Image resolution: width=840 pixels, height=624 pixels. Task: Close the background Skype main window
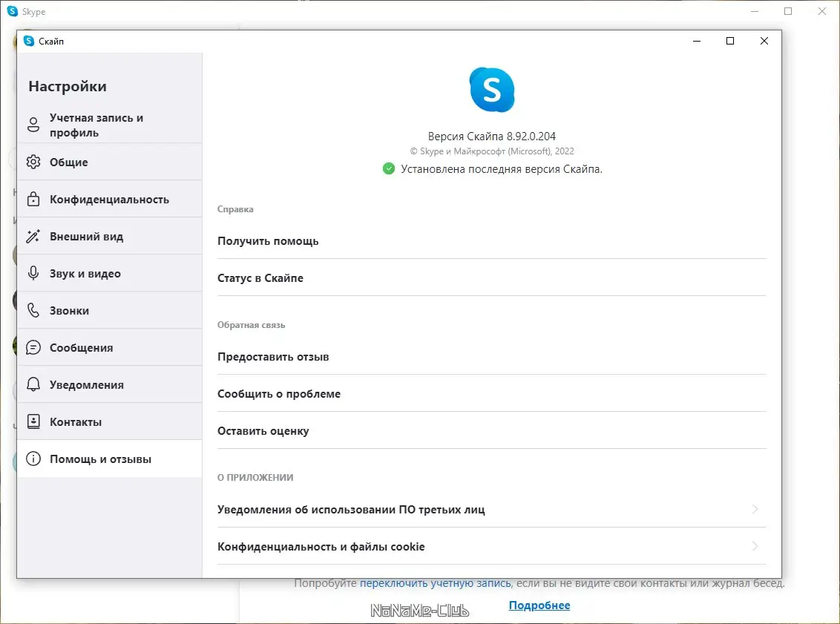pyautogui.click(x=822, y=11)
